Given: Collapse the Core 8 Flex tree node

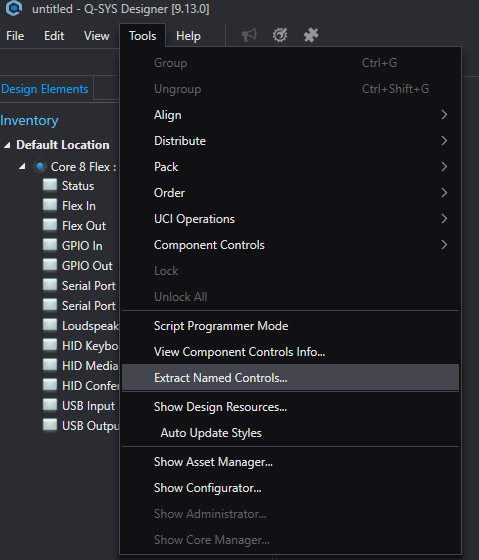Looking at the screenshot, I should click(x=23, y=166).
